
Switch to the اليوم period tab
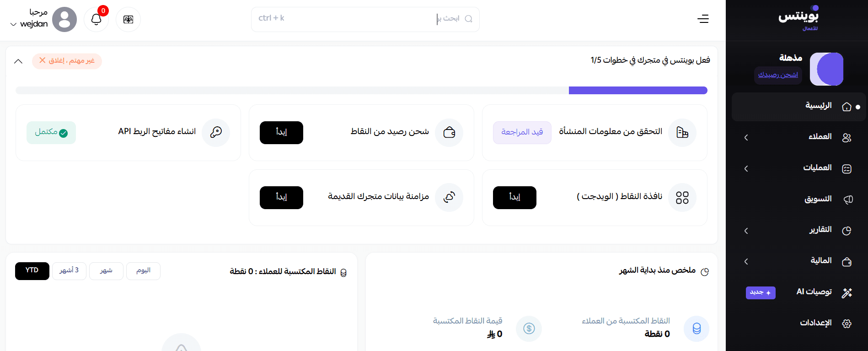[143, 271]
